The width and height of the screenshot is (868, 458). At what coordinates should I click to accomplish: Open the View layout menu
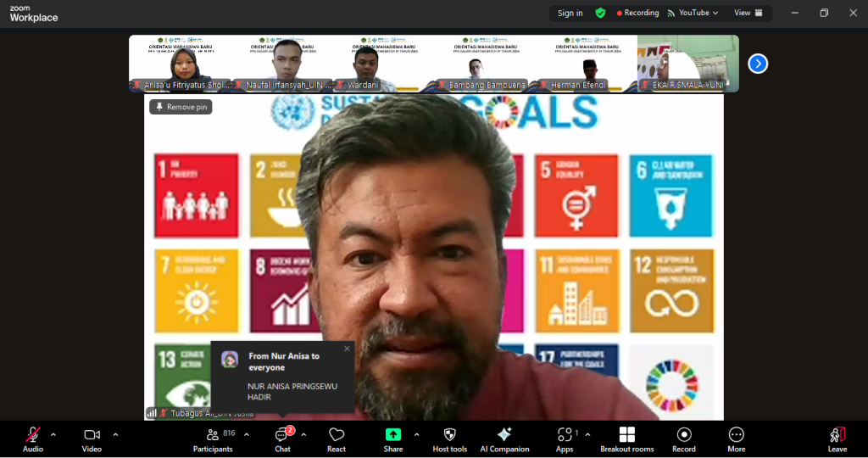(748, 13)
